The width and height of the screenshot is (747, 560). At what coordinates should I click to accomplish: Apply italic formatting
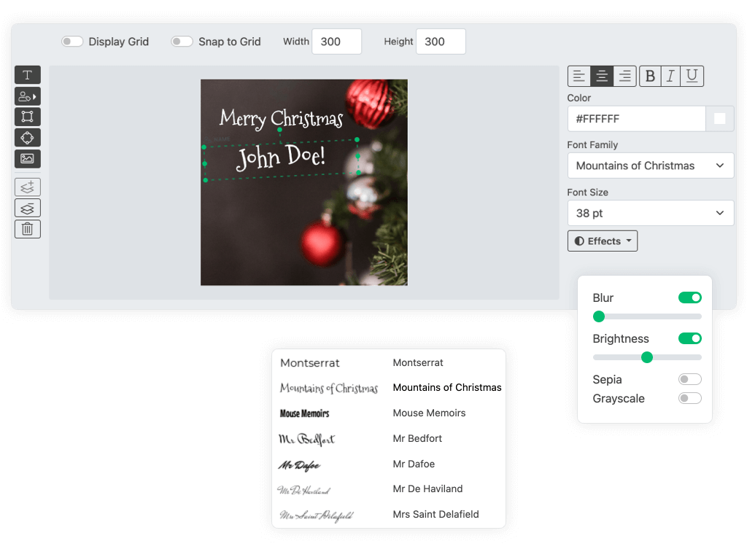670,77
